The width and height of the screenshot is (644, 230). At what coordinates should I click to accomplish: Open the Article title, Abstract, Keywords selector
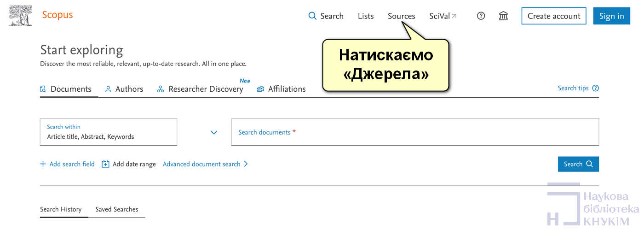(x=108, y=132)
